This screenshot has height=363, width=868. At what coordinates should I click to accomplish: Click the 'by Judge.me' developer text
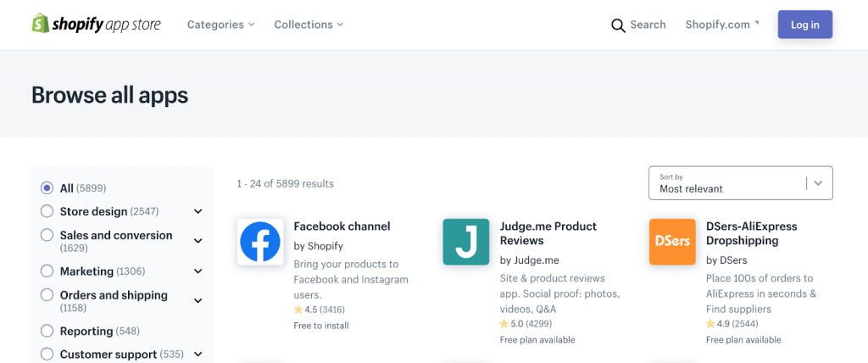[x=529, y=260]
